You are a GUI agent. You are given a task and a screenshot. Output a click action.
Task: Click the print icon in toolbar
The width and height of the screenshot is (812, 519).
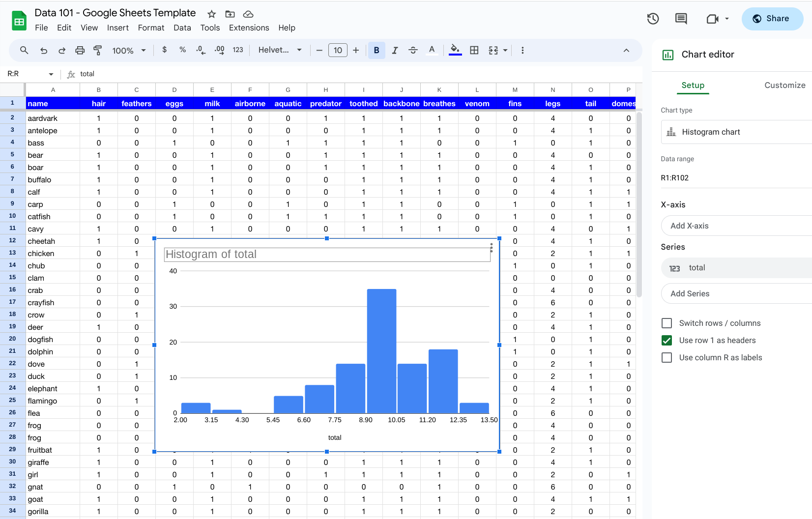tap(80, 50)
